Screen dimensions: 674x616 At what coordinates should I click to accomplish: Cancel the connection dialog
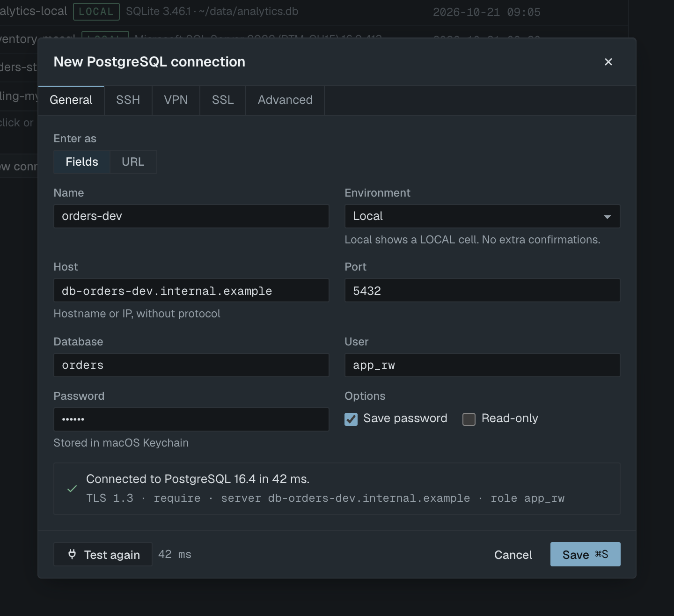(513, 555)
